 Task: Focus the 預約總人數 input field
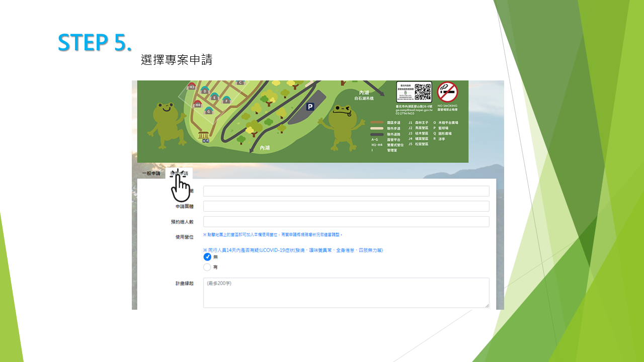click(x=346, y=222)
